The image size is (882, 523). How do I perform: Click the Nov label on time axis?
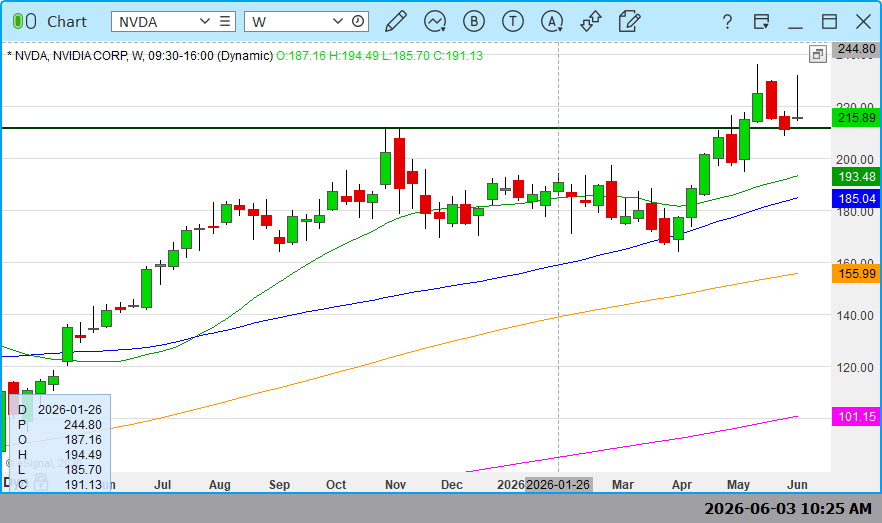(x=395, y=485)
